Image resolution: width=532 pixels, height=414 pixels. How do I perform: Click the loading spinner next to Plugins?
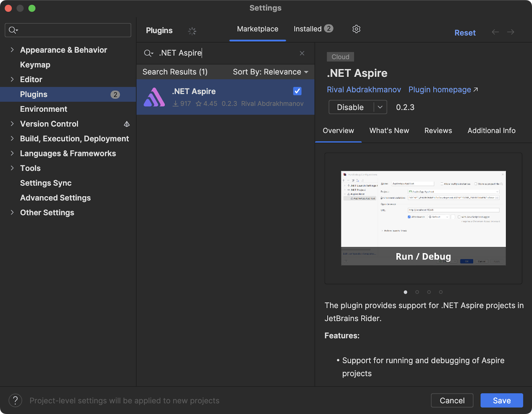click(x=192, y=31)
